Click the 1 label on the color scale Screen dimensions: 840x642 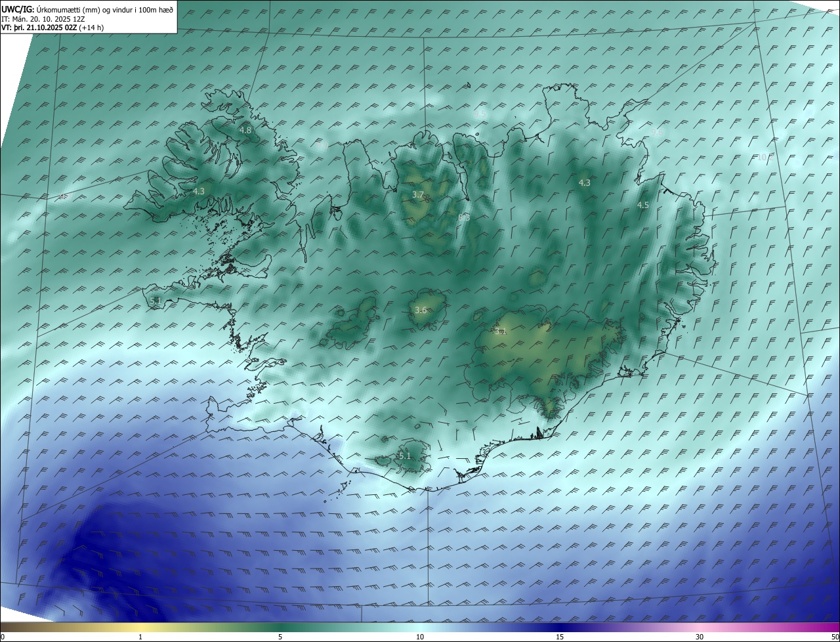(140, 637)
